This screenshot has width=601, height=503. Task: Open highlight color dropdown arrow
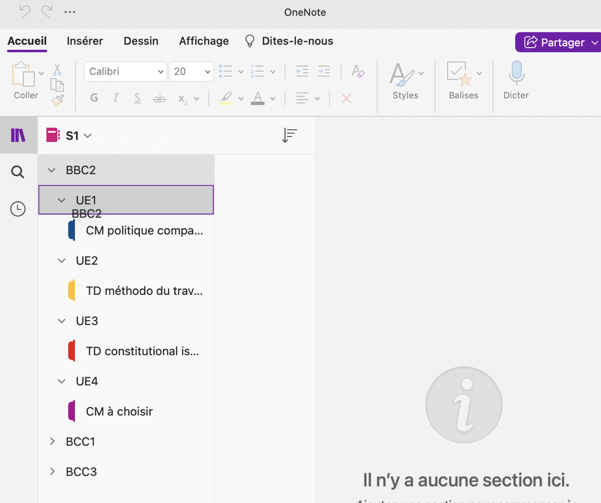[241, 99]
